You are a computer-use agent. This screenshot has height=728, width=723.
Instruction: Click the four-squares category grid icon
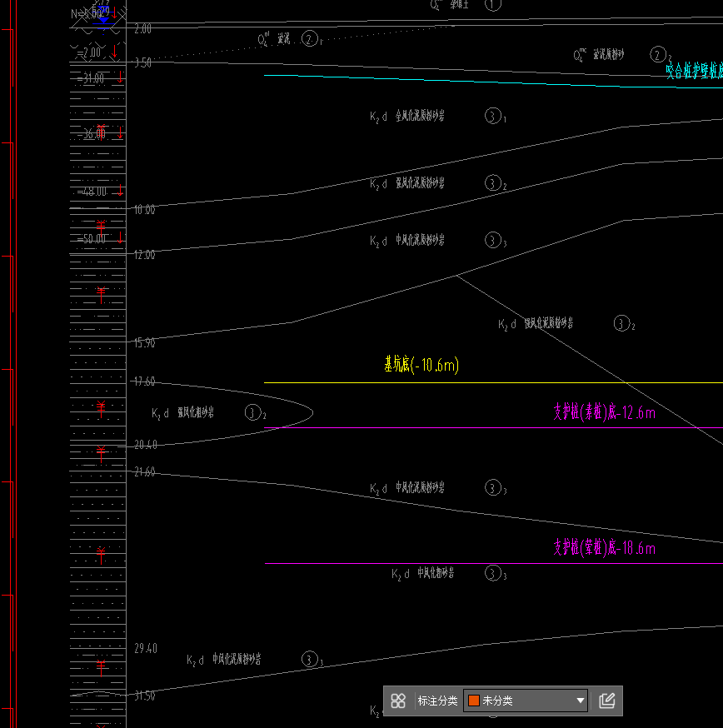coord(398,701)
